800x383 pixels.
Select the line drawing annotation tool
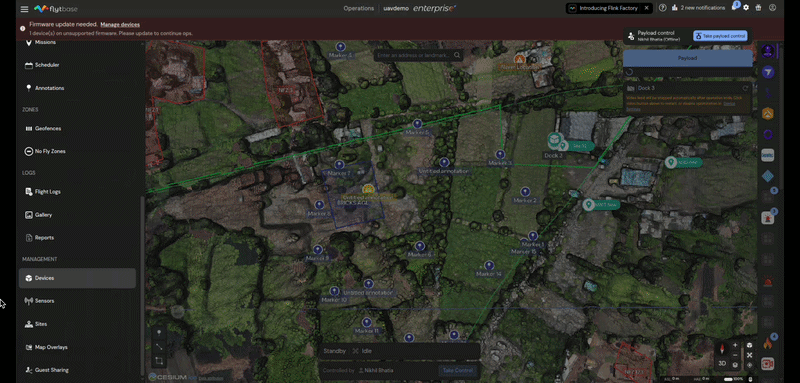point(159,347)
